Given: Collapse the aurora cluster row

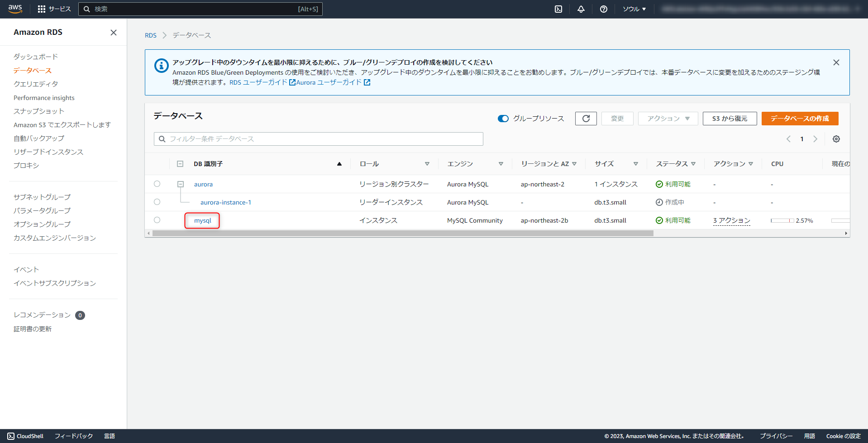Looking at the screenshot, I should tap(181, 184).
